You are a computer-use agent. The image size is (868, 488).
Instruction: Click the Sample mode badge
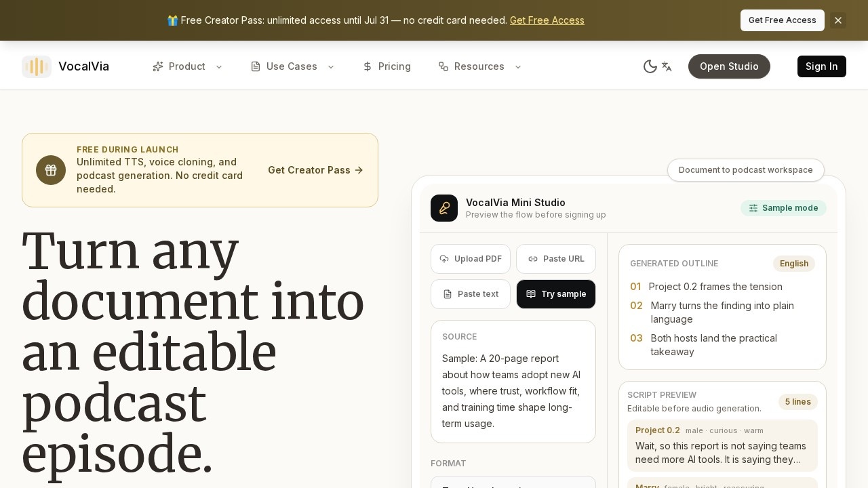tap(783, 208)
